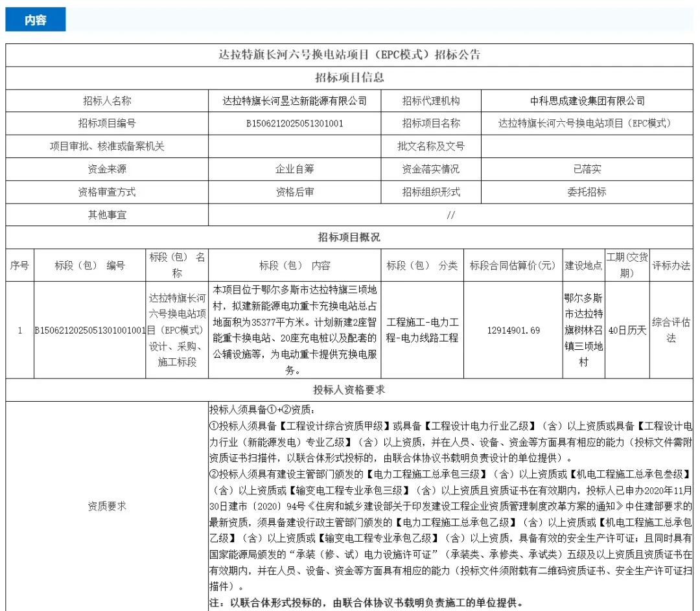The image size is (700, 611).
Task: Select the estimated price 12914901.69
Action: [x=513, y=330]
